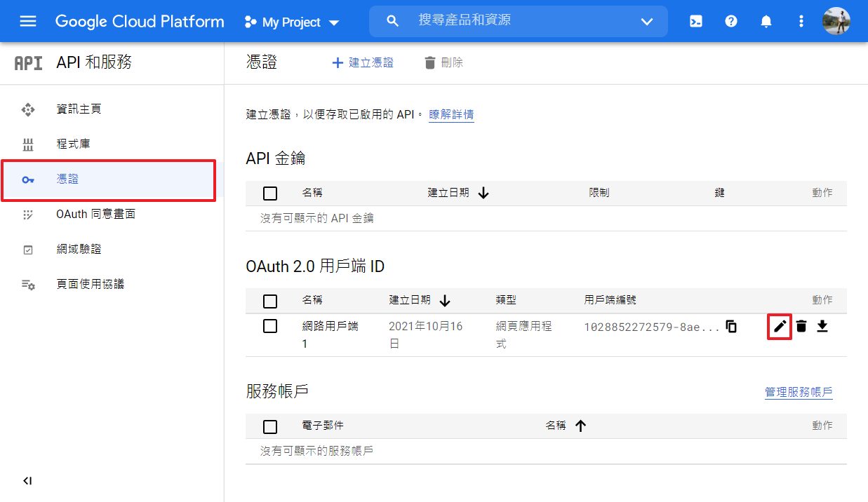Image resolution: width=868 pixels, height=502 pixels.
Task: Click the API 和服務 header icon
Action: pyautogui.click(x=29, y=63)
